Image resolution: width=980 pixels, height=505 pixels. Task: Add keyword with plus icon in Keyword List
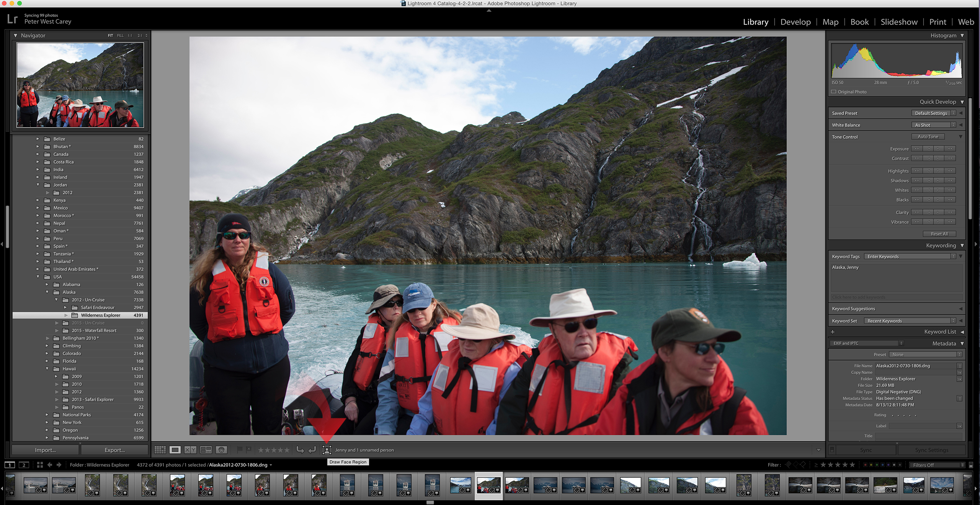833,332
